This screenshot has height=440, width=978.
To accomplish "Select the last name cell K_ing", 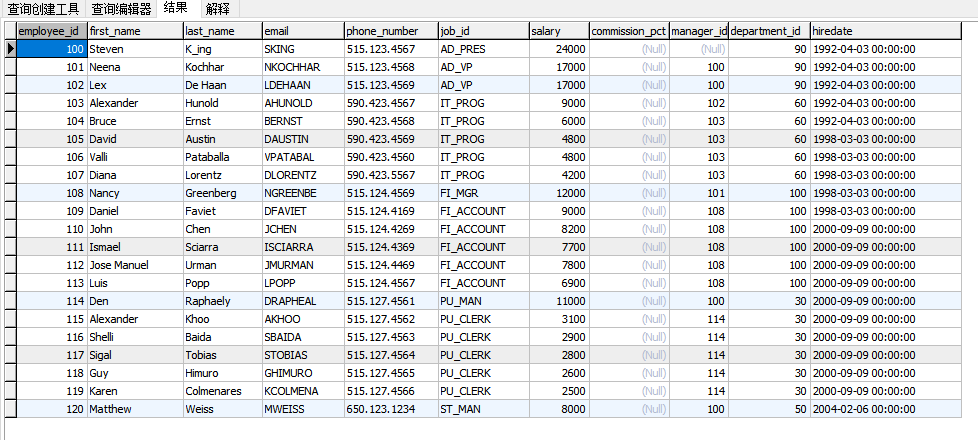I will (223, 49).
